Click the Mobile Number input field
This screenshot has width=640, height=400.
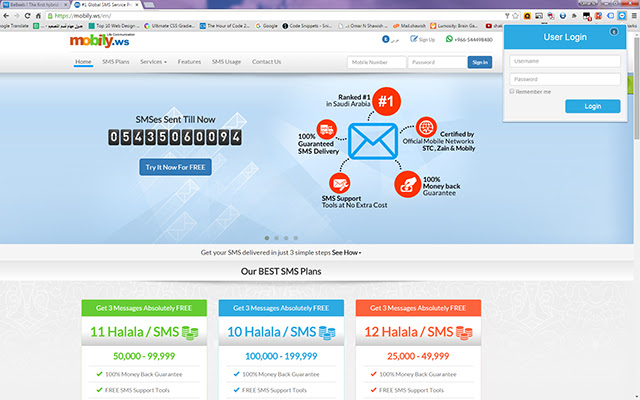click(377, 62)
